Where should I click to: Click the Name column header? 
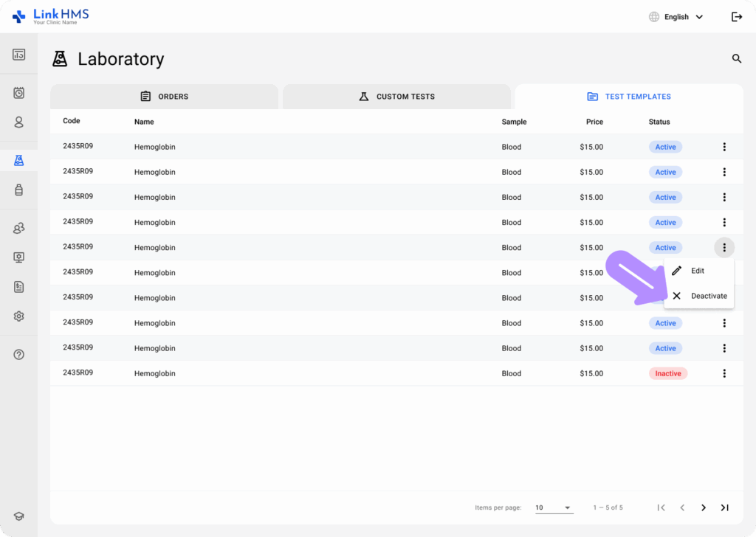144,122
